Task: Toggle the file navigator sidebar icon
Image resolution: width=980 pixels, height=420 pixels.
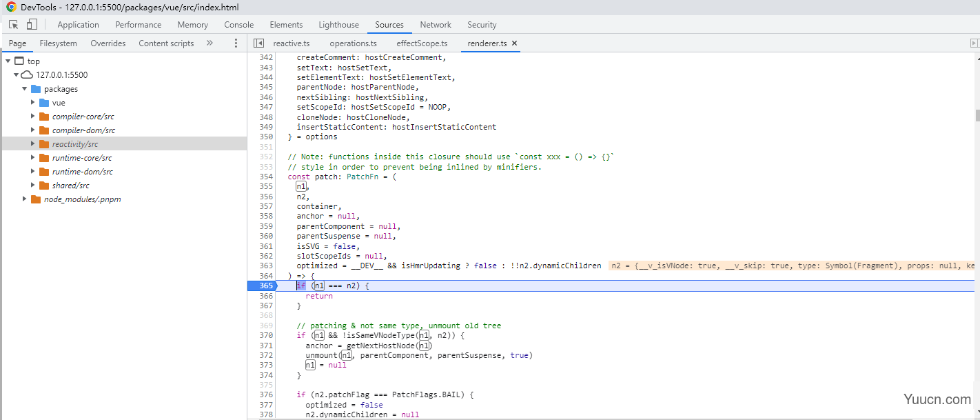Action: point(259,43)
